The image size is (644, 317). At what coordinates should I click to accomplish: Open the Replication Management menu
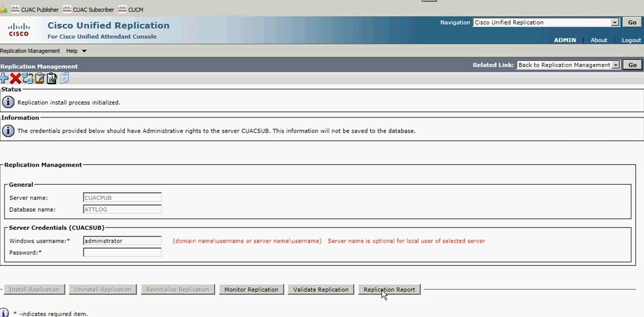(30, 51)
